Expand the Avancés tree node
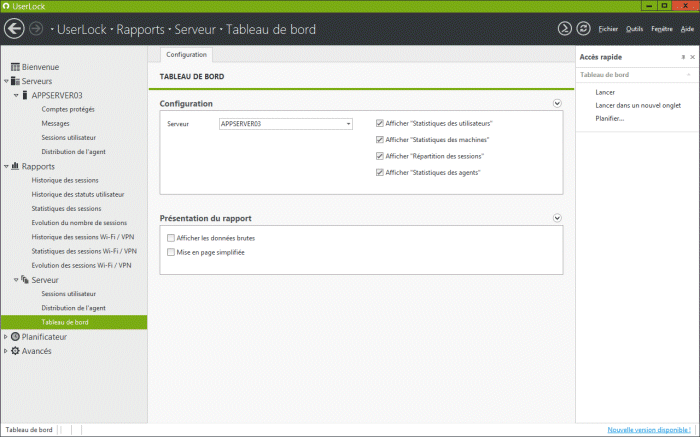The height and width of the screenshot is (437, 700). click(6, 351)
